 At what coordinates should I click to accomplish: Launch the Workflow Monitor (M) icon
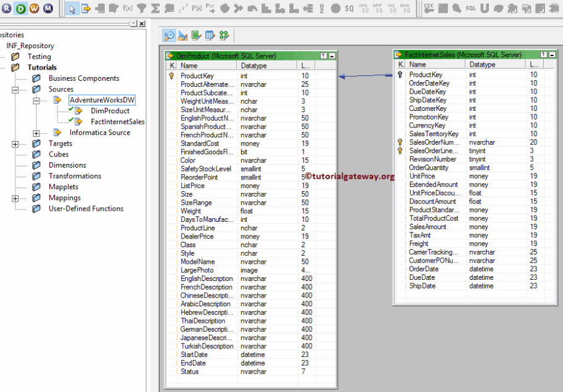47,9
